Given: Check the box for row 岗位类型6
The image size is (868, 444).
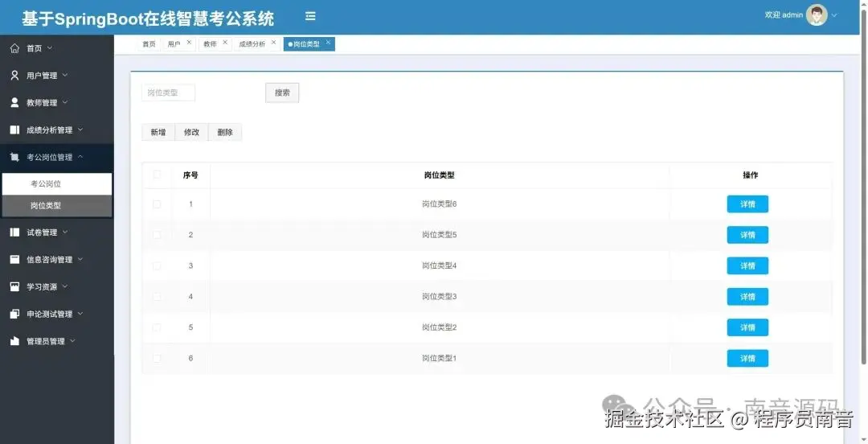Looking at the screenshot, I should [x=157, y=204].
